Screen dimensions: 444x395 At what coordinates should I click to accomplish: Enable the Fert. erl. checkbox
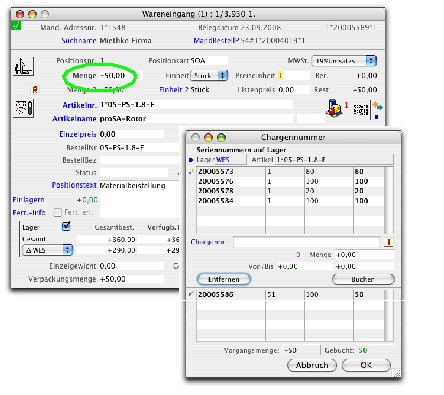coord(58,212)
